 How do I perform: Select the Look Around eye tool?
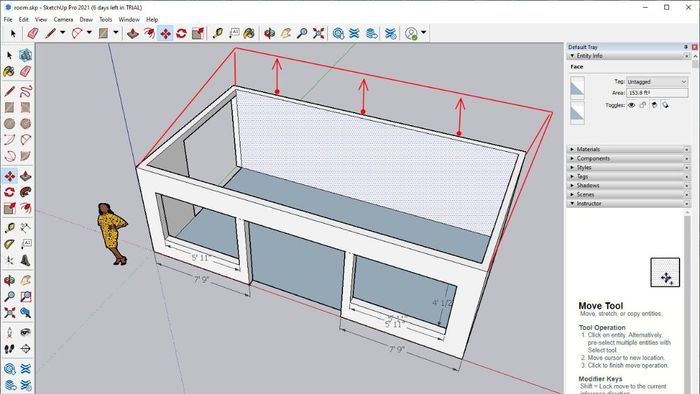(25, 332)
